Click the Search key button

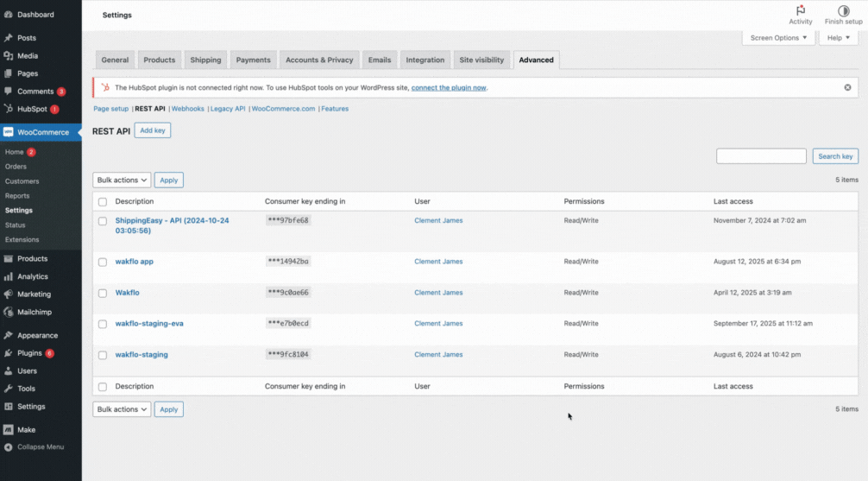(x=835, y=156)
